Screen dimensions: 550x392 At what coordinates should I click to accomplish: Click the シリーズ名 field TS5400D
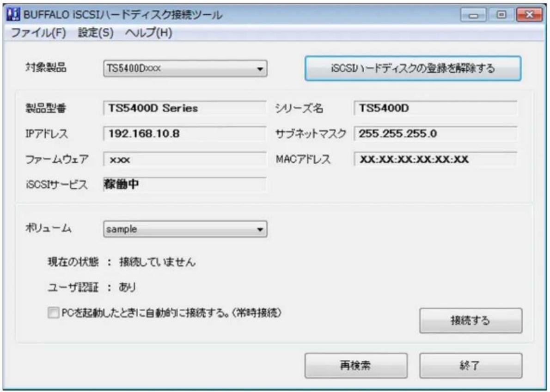pos(435,108)
